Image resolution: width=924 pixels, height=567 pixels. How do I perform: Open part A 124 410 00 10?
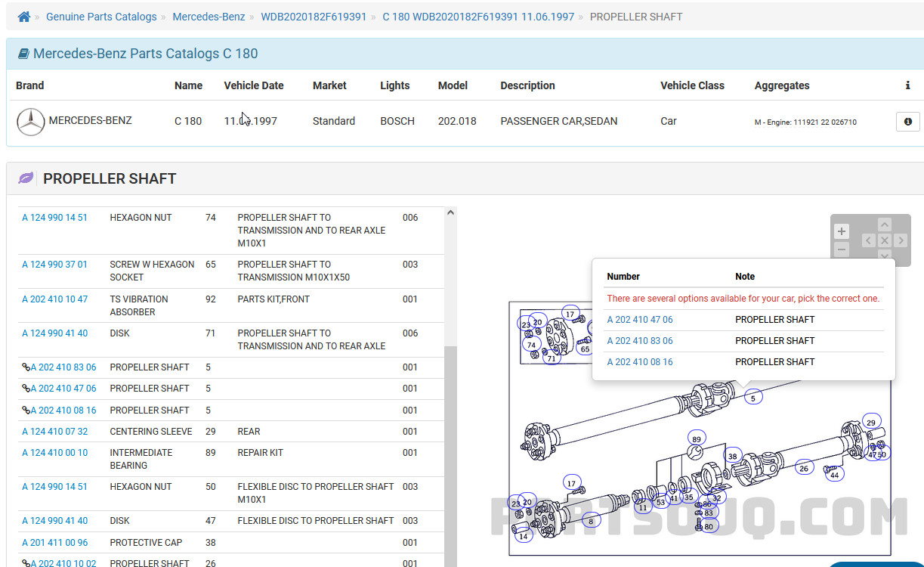point(54,453)
